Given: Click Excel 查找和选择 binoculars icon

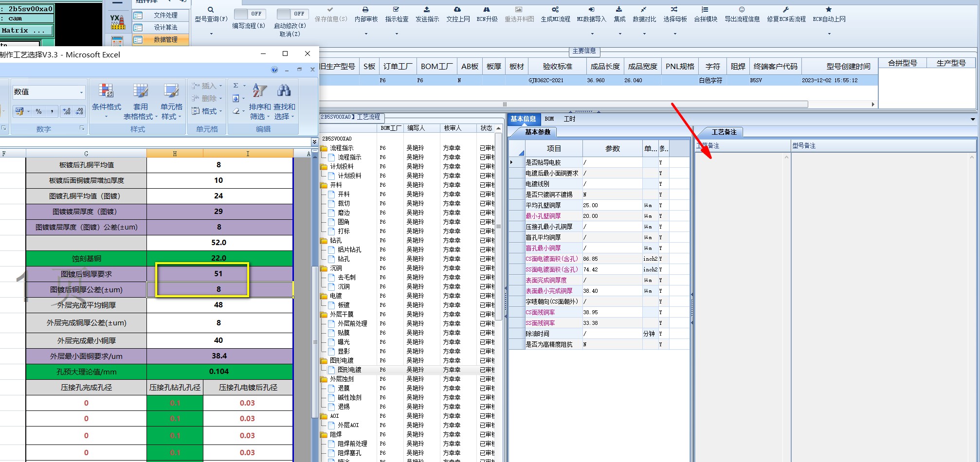Looking at the screenshot, I should pos(284,90).
